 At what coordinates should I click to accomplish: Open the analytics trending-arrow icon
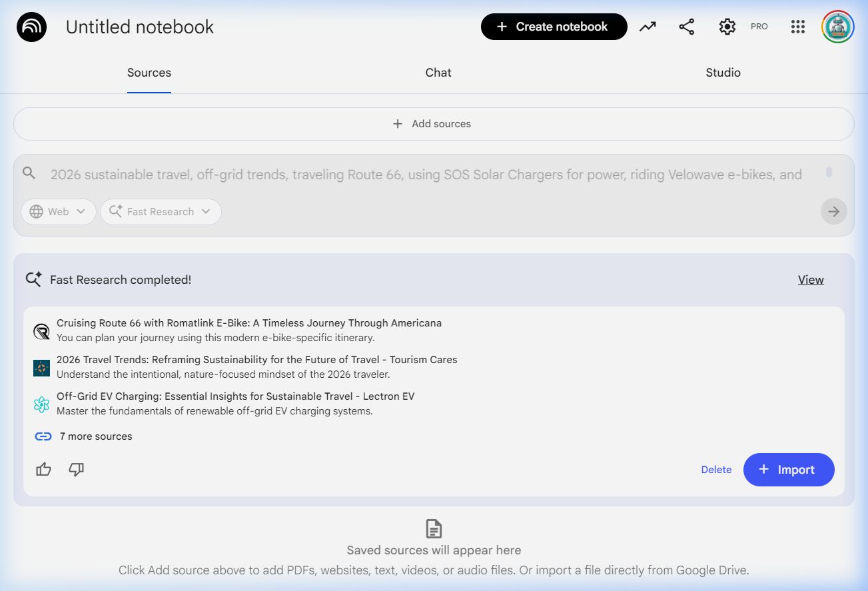(648, 27)
